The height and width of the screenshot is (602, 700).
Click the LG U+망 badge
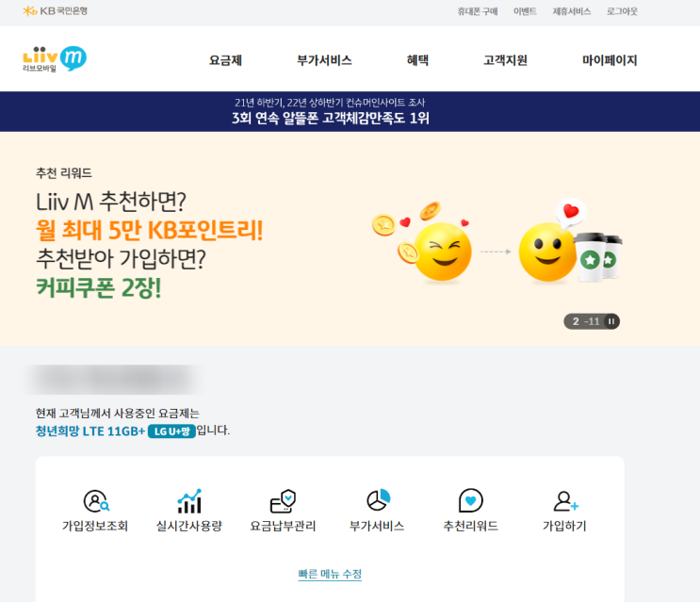(171, 431)
